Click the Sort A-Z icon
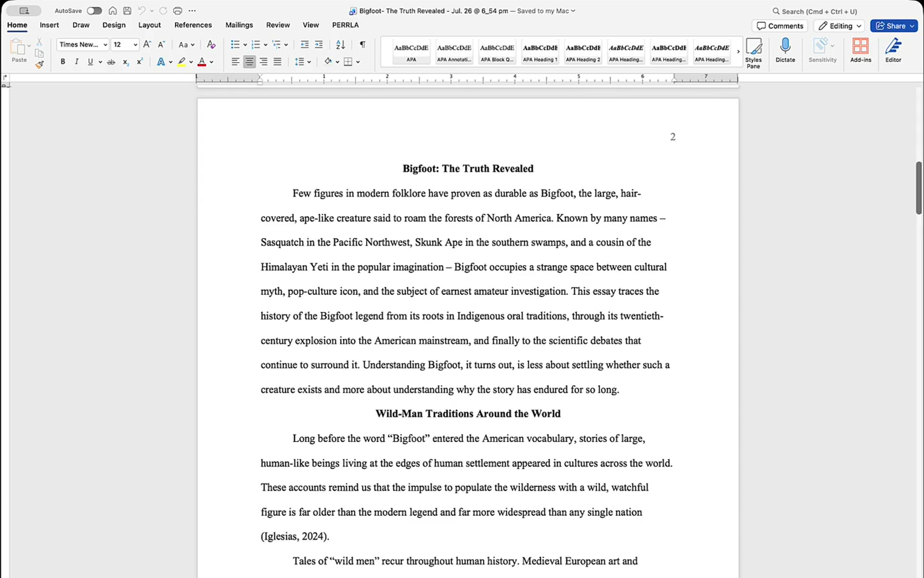This screenshot has height=578, width=924. pyautogui.click(x=341, y=44)
